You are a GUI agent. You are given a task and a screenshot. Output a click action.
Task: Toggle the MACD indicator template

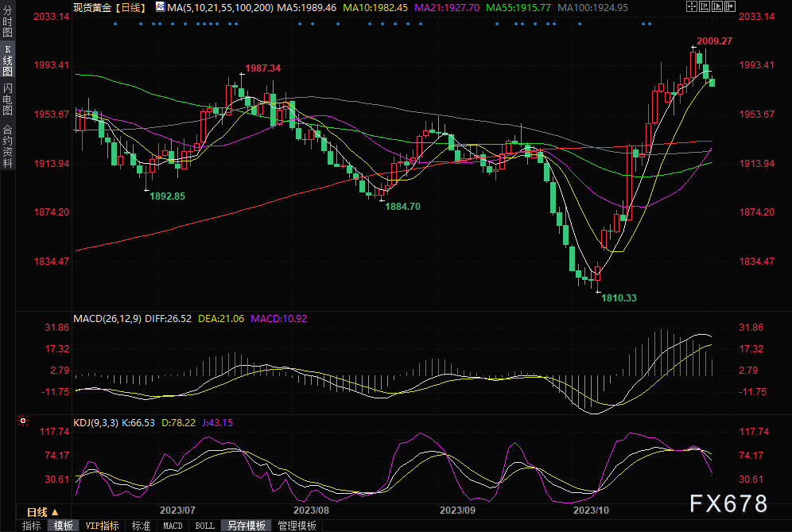[x=173, y=526]
